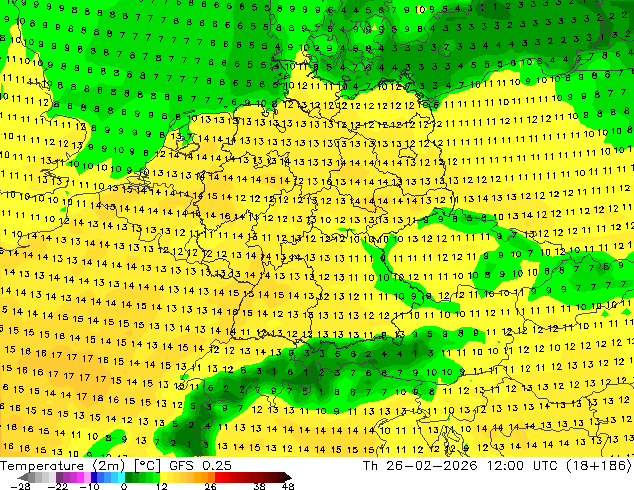
Task: Click the bright yellow segment of the color scale
Action: [x=163, y=477]
